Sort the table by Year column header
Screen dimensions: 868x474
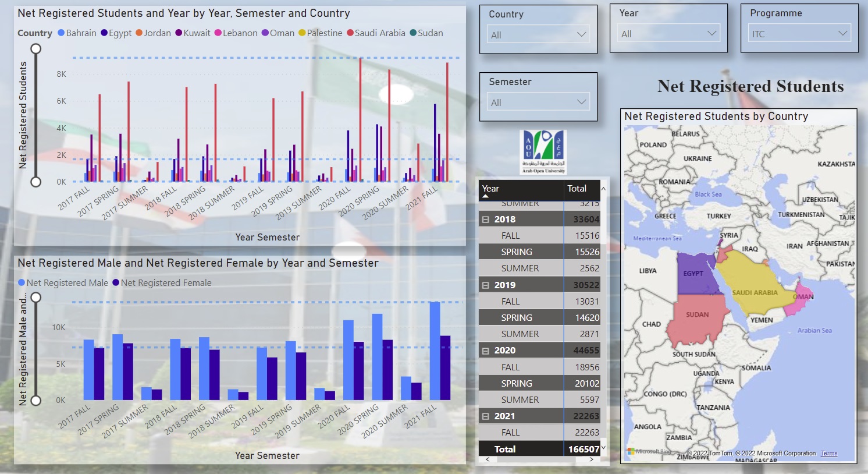coord(490,189)
